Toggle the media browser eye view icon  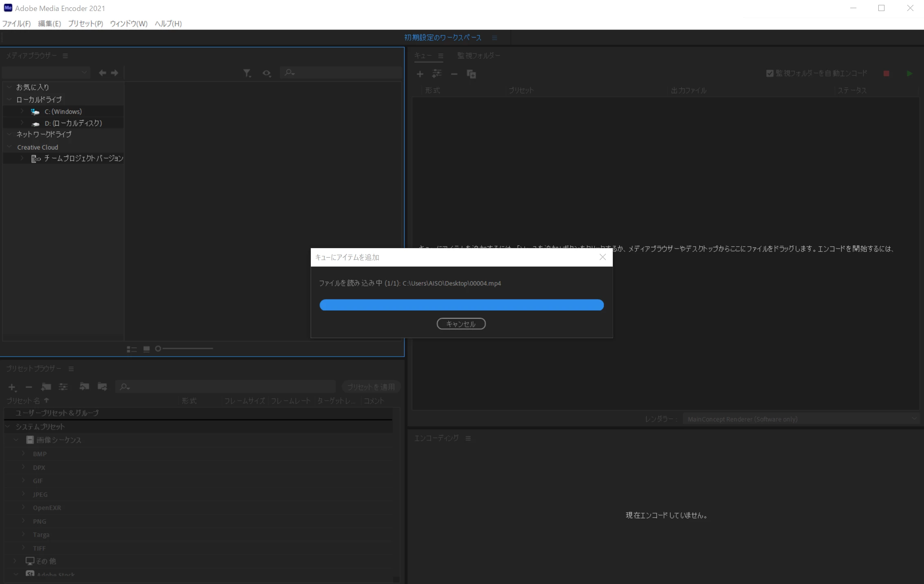click(x=267, y=73)
